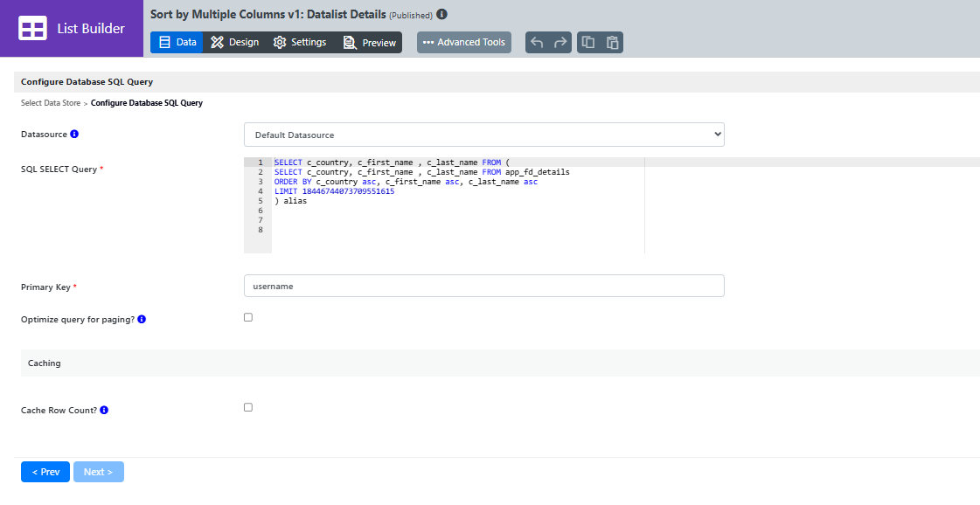Collapse the Caching section header

[x=500, y=363]
